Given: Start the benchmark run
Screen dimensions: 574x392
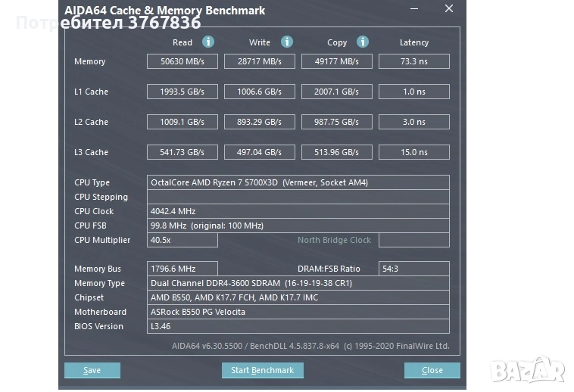Looking at the screenshot, I should click(x=262, y=370).
